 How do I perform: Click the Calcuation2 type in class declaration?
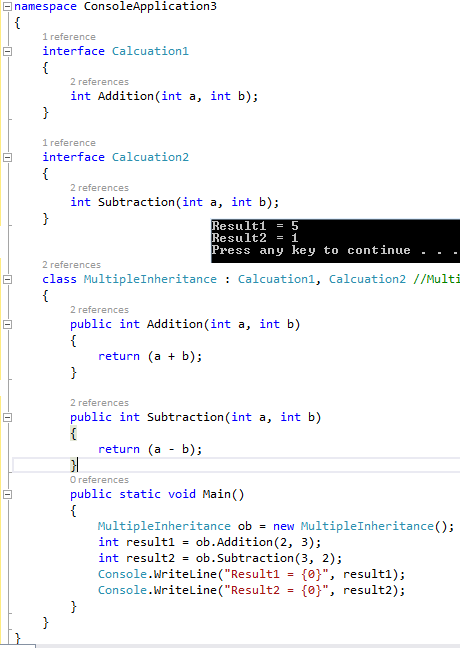(367, 279)
